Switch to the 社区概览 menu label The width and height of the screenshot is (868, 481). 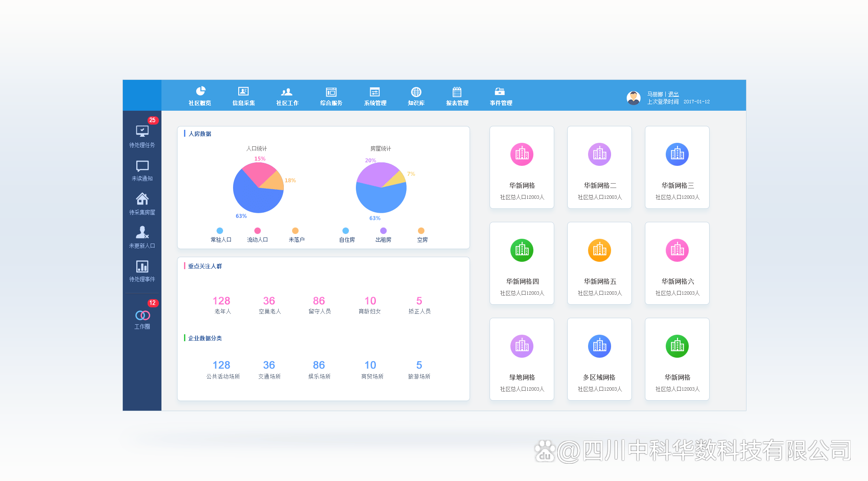(200, 103)
